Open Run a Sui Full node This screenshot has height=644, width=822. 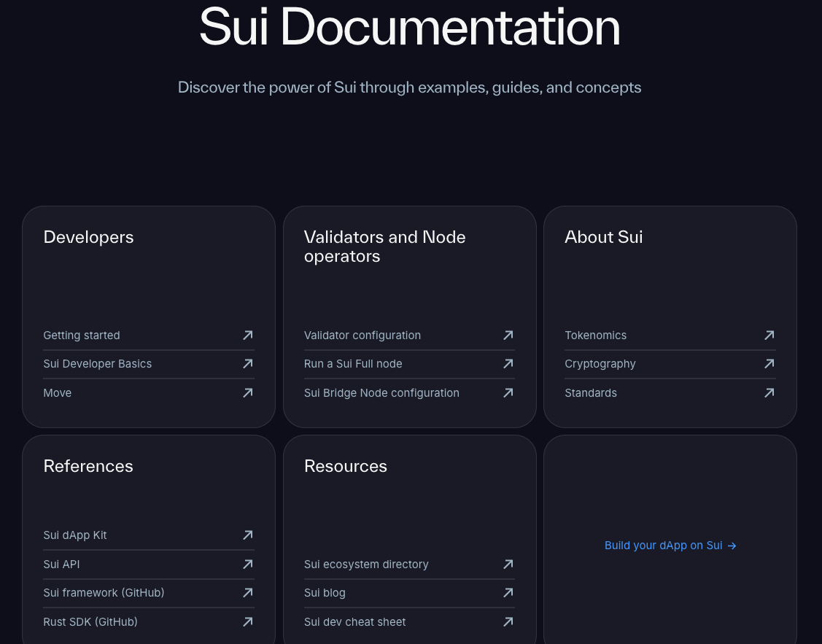[x=353, y=364]
